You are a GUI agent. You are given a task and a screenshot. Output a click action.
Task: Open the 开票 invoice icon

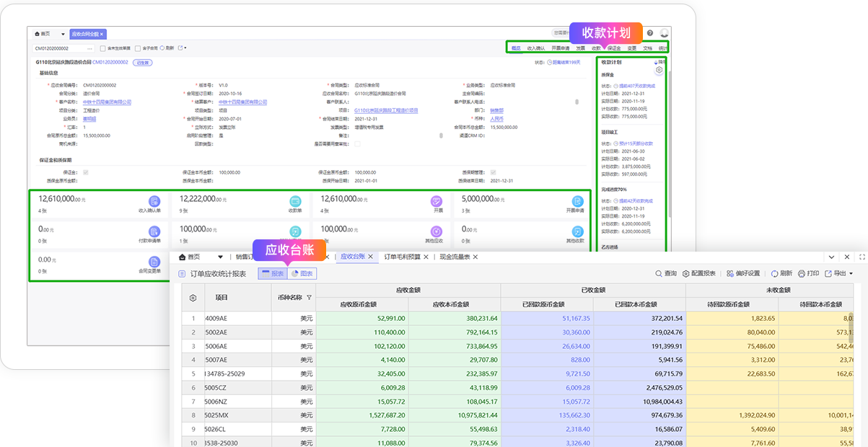pos(436,201)
